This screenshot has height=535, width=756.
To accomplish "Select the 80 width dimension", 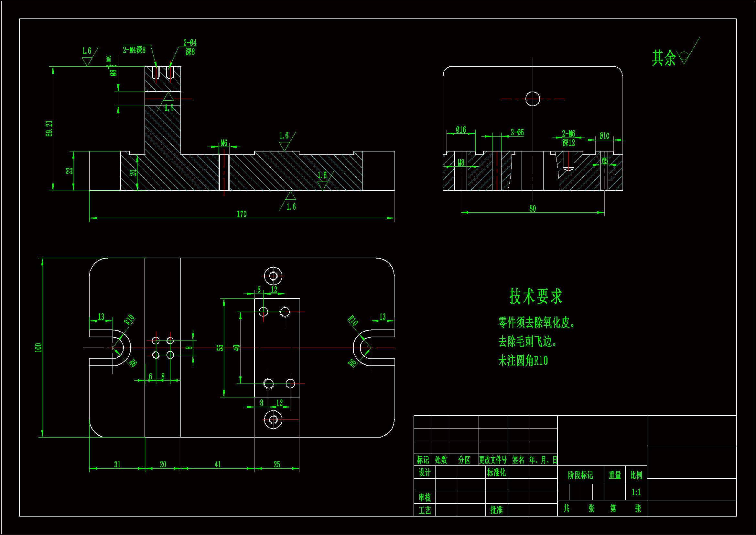I will click(533, 208).
